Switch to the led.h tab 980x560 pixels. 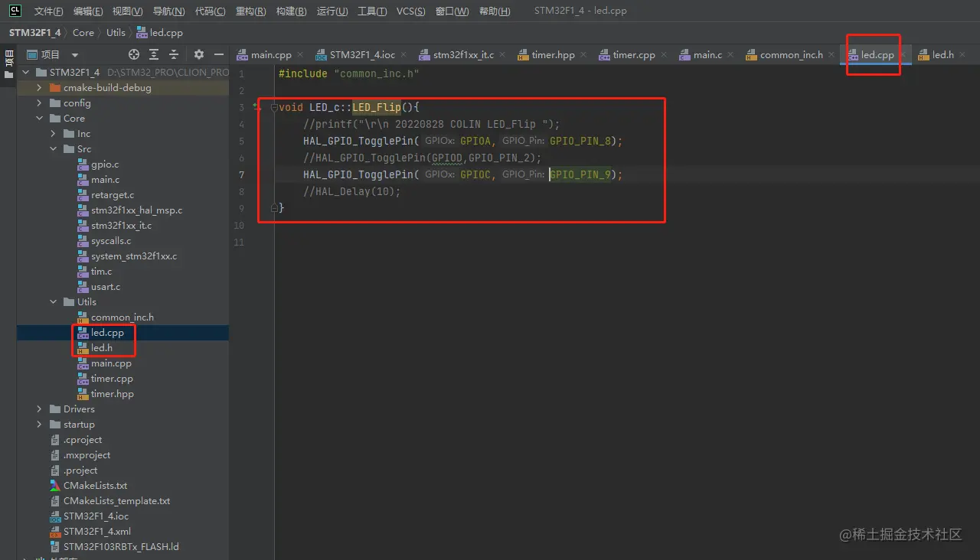point(942,55)
